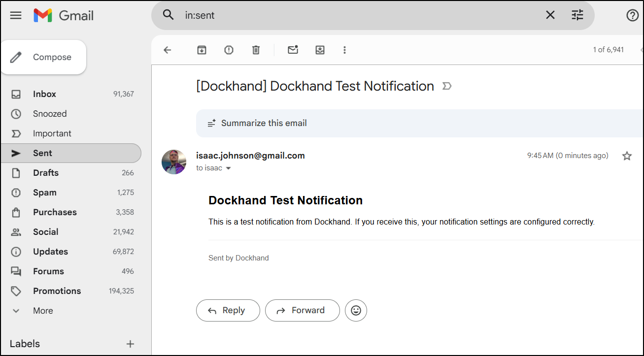The width and height of the screenshot is (644, 356).
Task: Mark the email as unread
Action: tap(293, 50)
